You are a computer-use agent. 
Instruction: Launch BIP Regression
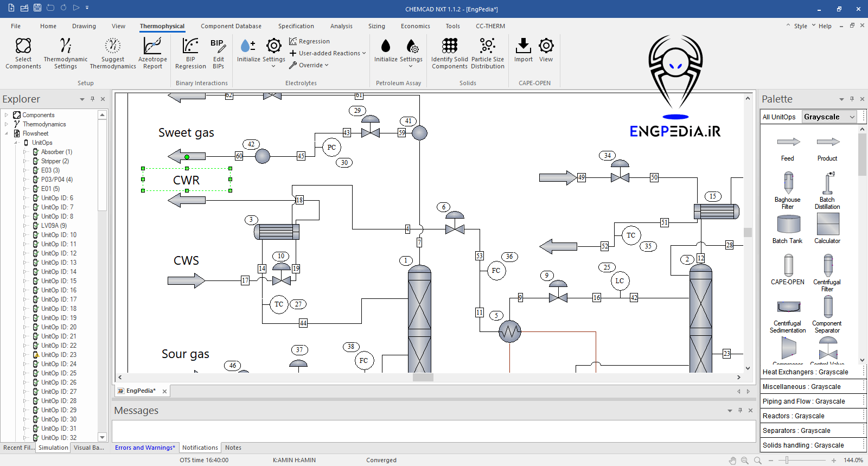(190, 53)
